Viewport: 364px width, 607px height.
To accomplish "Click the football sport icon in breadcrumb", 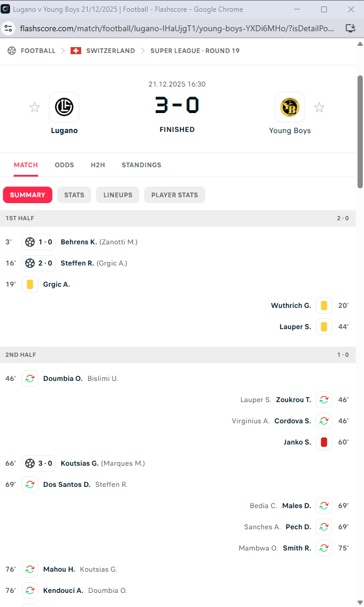I will point(12,51).
